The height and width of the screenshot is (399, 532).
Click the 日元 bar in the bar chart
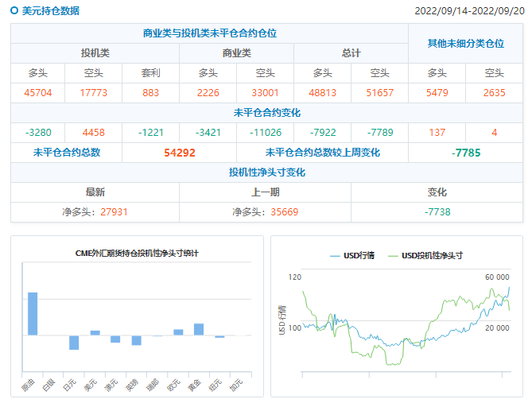point(74,342)
